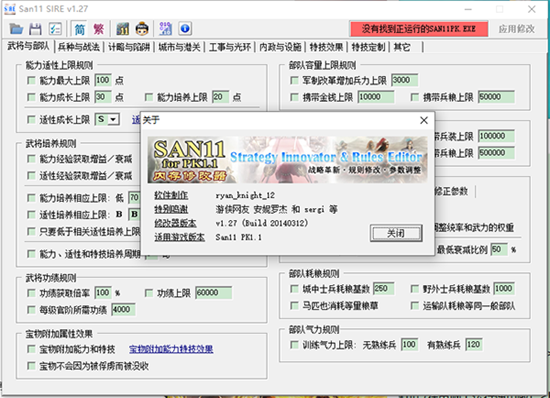Click the San11 game building icon
Image resolution: width=550 pixels, height=398 pixels.
pyautogui.click(x=123, y=29)
